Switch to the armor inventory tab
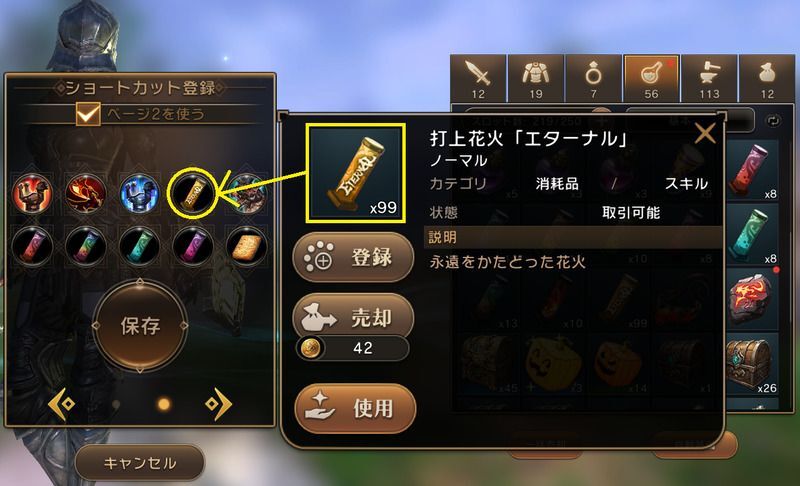Screen dimensions: 800x486 coord(536,79)
